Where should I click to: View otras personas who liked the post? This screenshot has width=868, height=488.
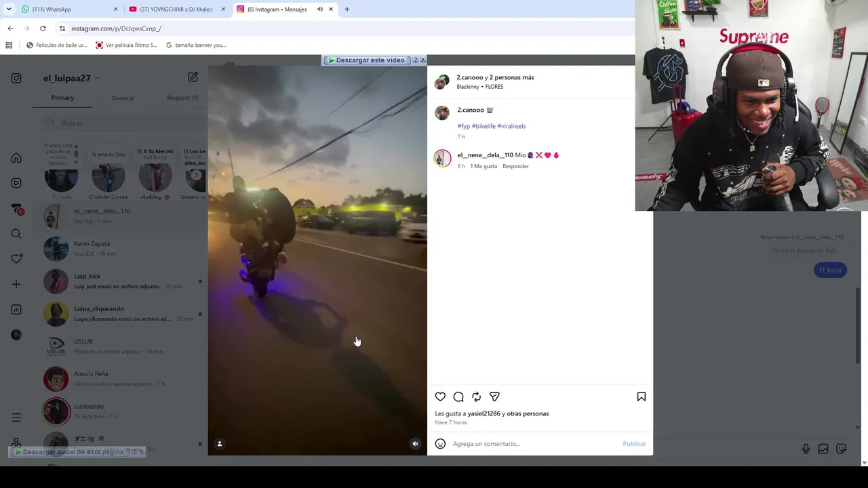[x=528, y=413]
